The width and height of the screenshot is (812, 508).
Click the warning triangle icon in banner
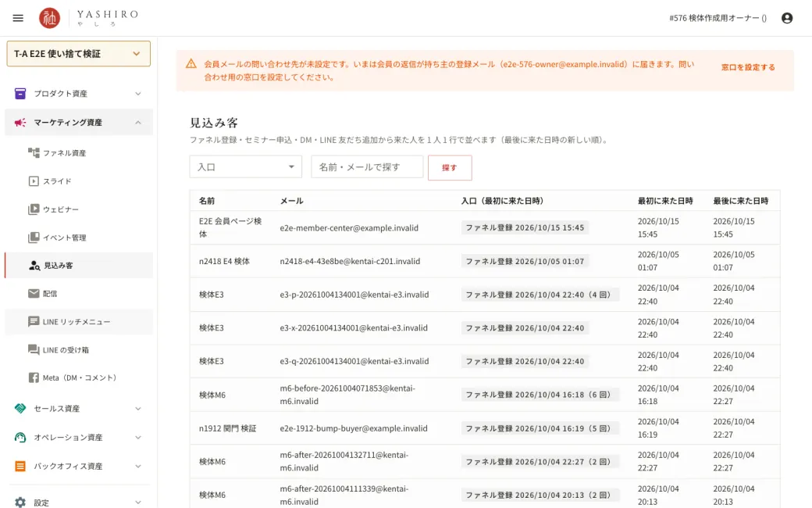(x=191, y=64)
